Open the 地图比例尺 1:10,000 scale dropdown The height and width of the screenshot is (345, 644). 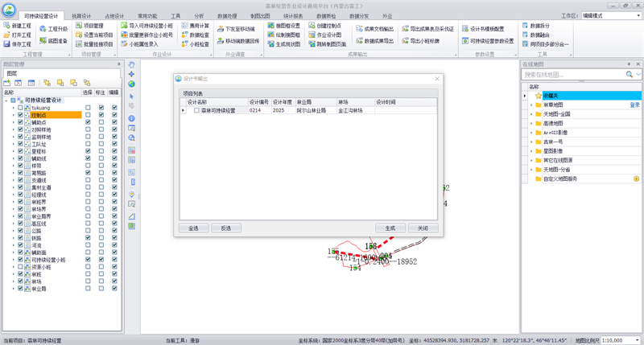pos(620,341)
